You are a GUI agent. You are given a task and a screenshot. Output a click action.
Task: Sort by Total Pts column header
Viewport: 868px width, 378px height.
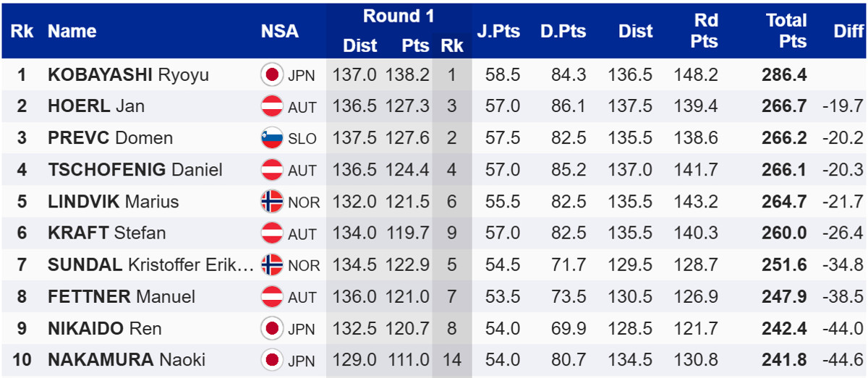pos(786,31)
